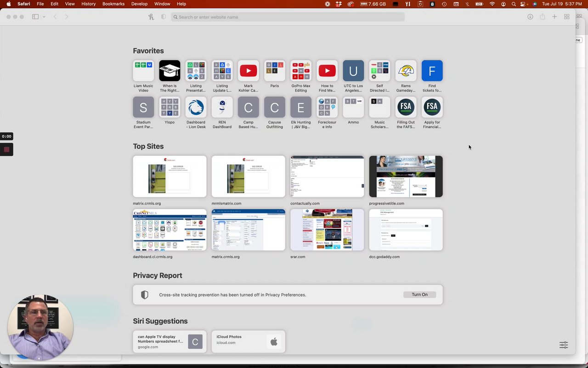This screenshot has width=588, height=368.
Task: Open the Paris favorites folder
Action: coord(275,71)
